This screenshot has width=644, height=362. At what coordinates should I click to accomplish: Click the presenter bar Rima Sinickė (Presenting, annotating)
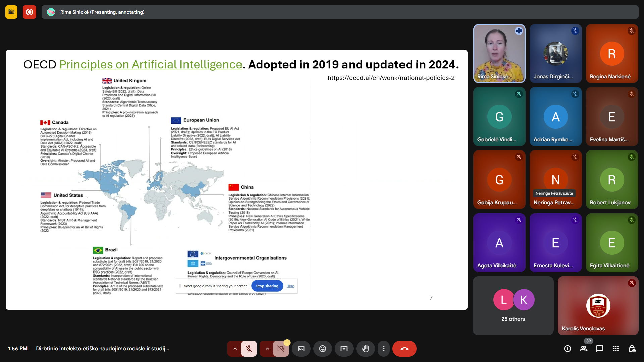[340, 12]
